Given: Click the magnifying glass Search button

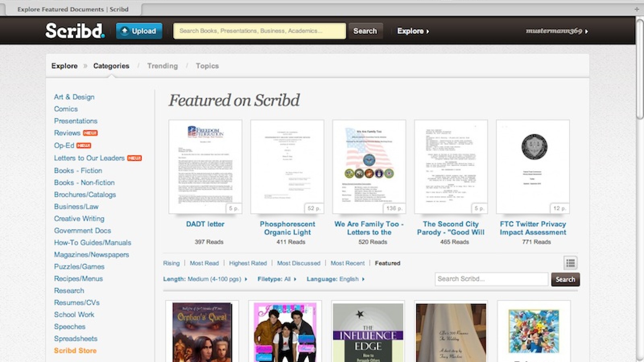Looking at the screenshot, I should click(x=365, y=31).
